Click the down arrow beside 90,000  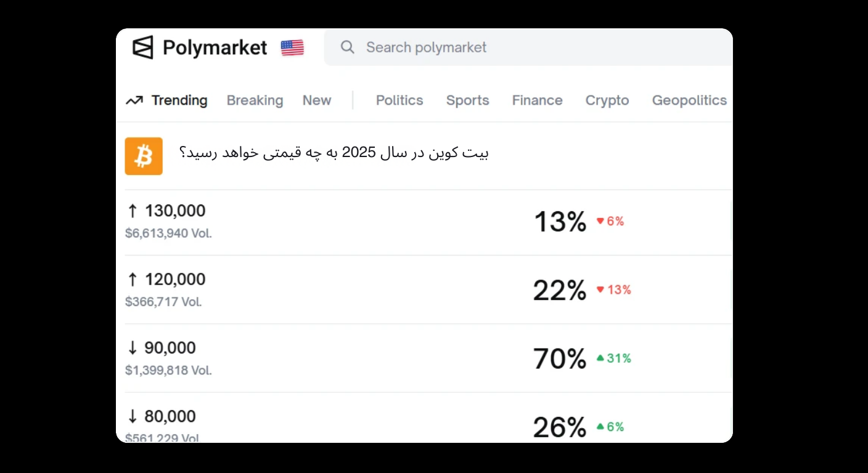[x=131, y=348]
